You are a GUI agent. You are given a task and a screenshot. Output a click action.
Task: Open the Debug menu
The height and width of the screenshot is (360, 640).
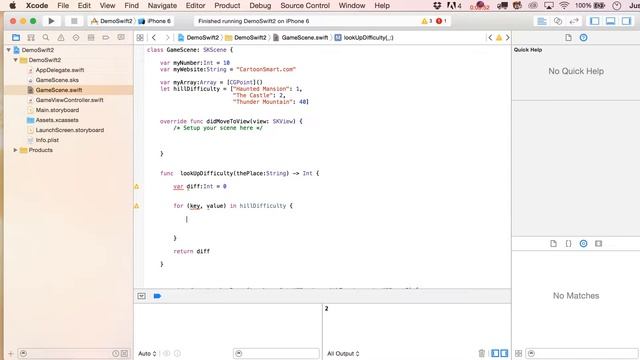coord(260,6)
